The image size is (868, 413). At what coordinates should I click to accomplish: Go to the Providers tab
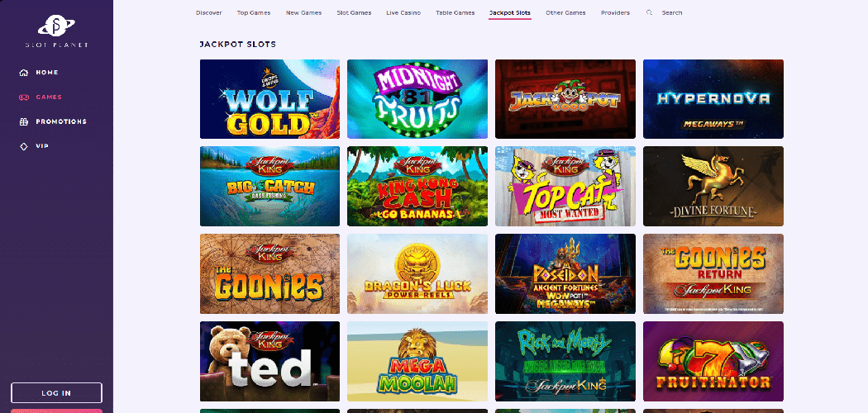[x=615, y=12]
